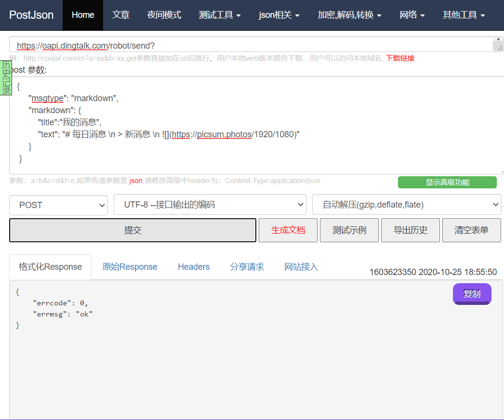This screenshot has width=504, height=420.
Task: Click the 清空表单 button
Action: (x=472, y=230)
